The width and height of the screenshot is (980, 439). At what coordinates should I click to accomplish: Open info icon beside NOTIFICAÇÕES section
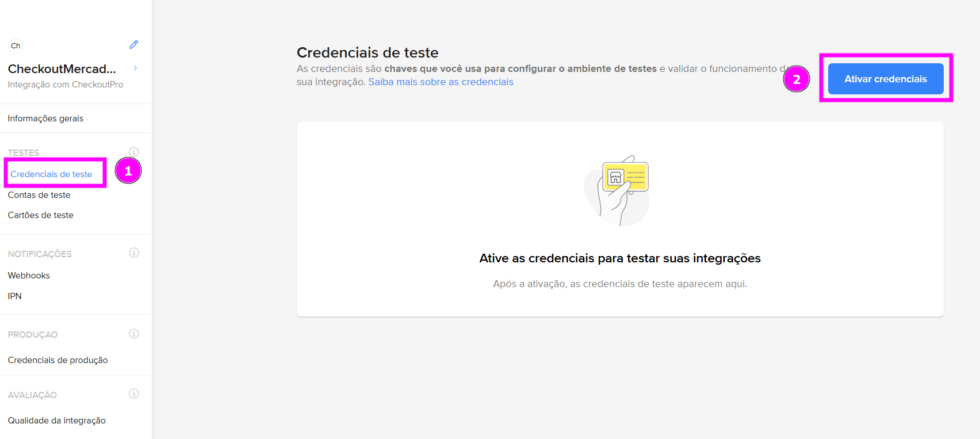pos(134,253)
